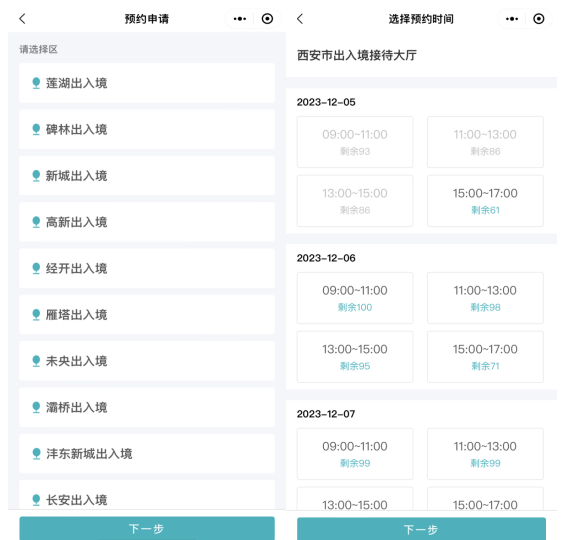Pick the 高新出入境 district row
This screenshot has width=564, height=540.
pos(147,222)
